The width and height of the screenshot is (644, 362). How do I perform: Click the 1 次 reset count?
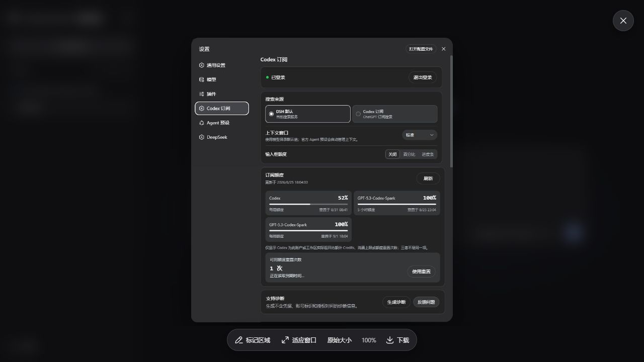[x=276, y=268]
